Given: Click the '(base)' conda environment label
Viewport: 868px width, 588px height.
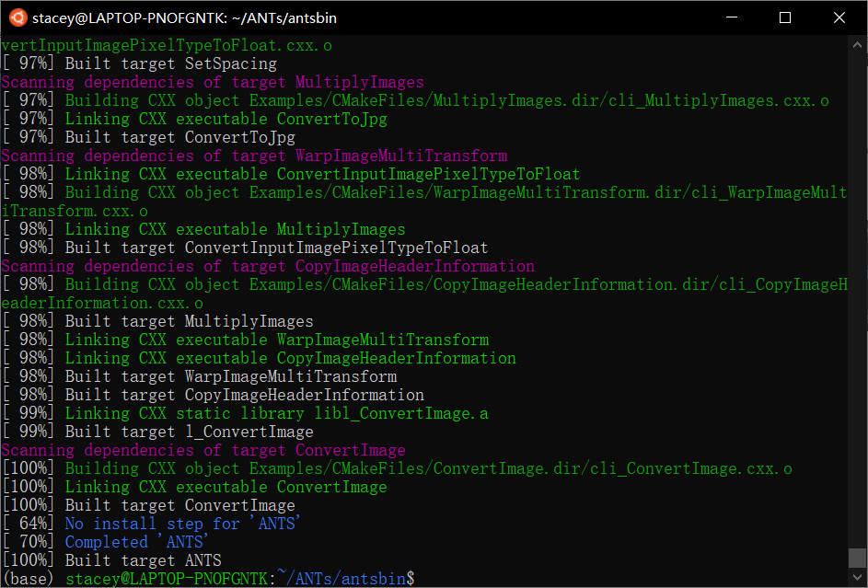Looking at the screenshot, I should [x=28, y=579].
